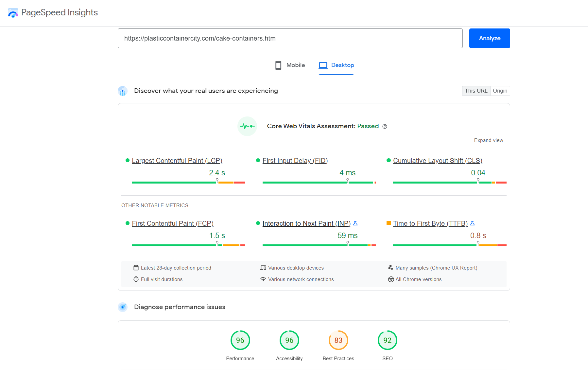Image resolution: width=588 pixels, height=370 pixels.
Task: Click the PageSpeed Insights logo icon
Action: tap(13, 13)
